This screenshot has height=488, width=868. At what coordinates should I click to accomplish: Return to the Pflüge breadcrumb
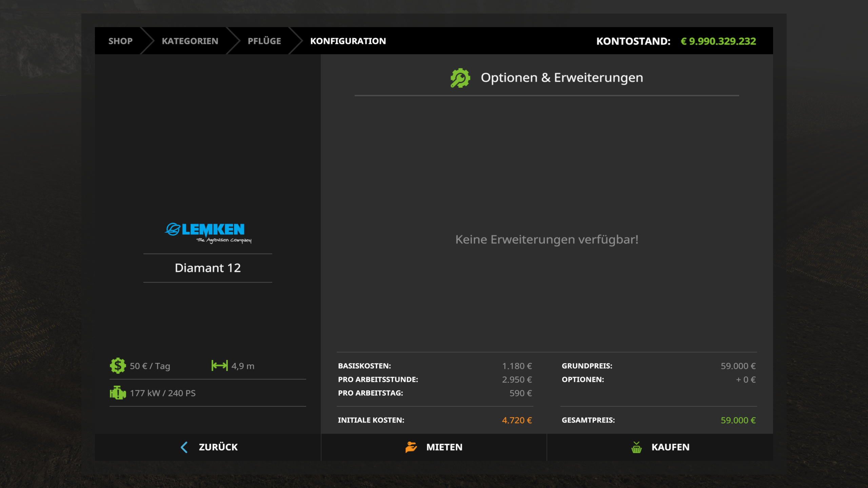point(264,41)
